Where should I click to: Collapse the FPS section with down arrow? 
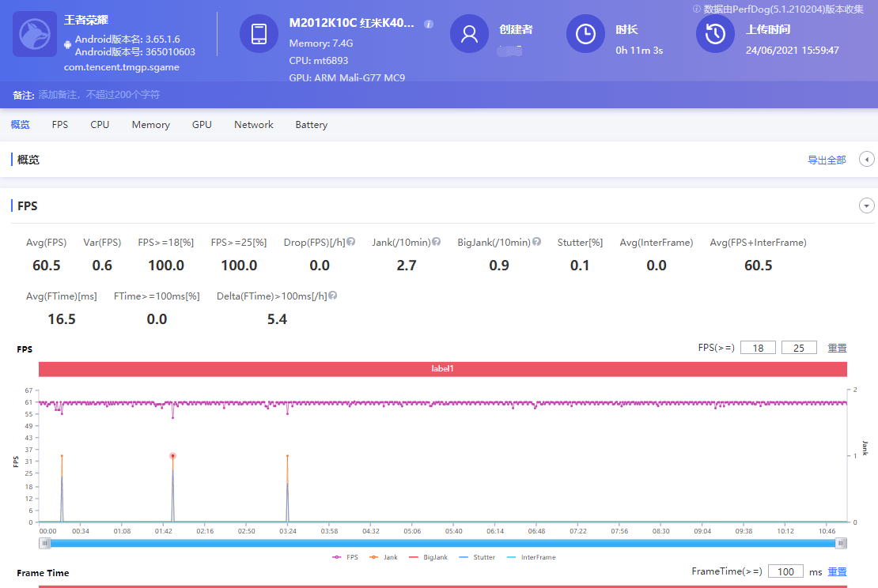pos(866,206)
